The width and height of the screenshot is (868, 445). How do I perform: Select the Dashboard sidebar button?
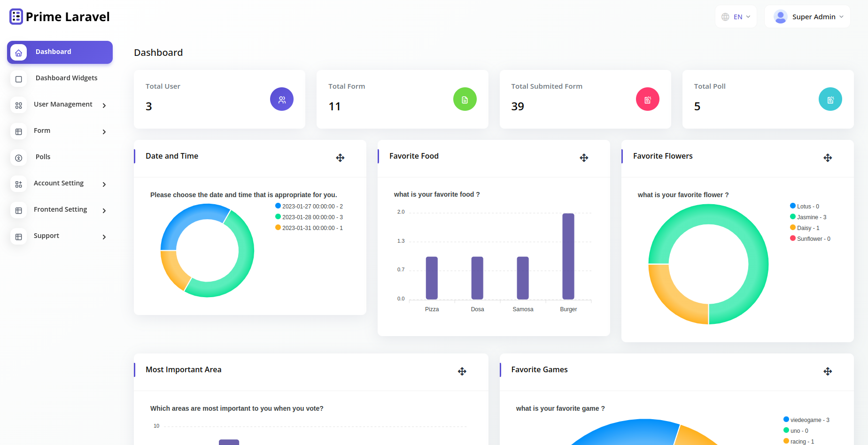[x=60, y=52]
